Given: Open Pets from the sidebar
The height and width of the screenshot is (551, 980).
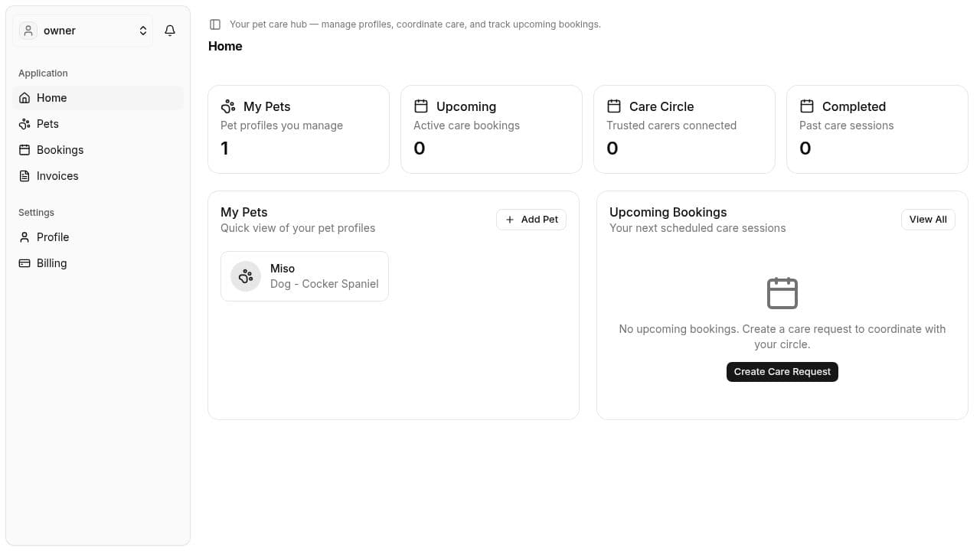Looking at the screenshot, I should [x=98, y=124].
